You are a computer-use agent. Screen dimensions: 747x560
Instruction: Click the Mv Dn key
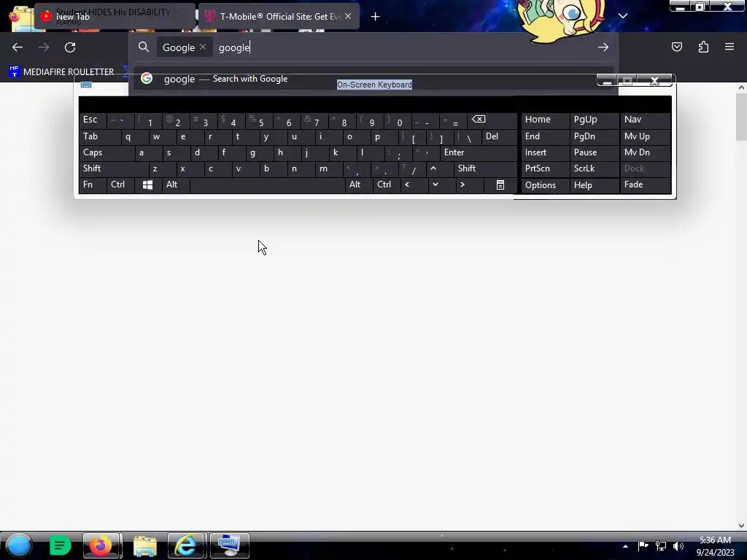[x=646, y=152]
